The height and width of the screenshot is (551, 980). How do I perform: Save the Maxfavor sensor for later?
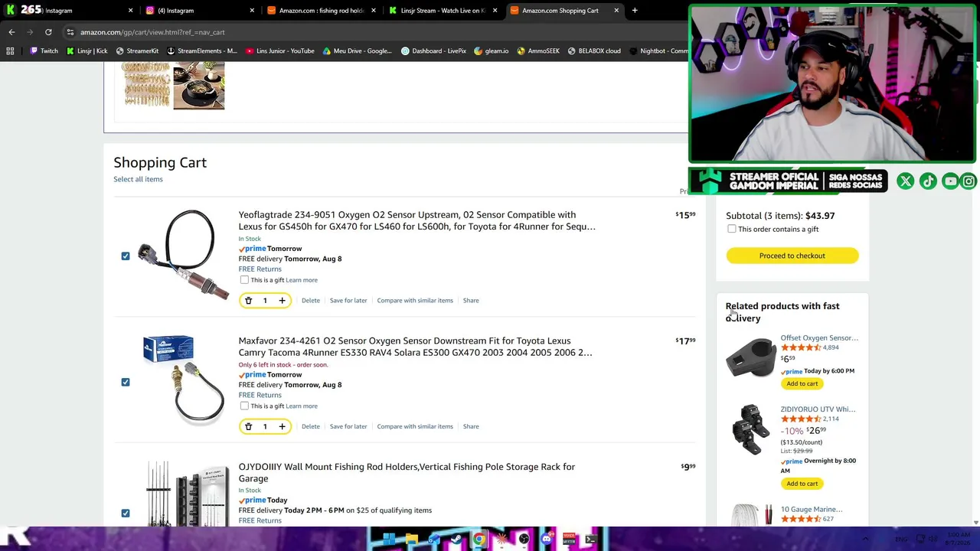pyautogui.click(x=348, y=427)
